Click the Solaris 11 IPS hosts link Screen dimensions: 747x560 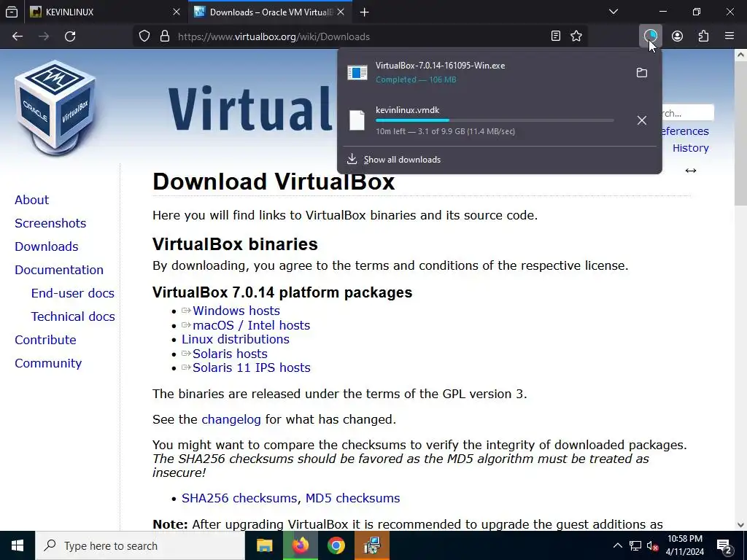click(251, 367)
